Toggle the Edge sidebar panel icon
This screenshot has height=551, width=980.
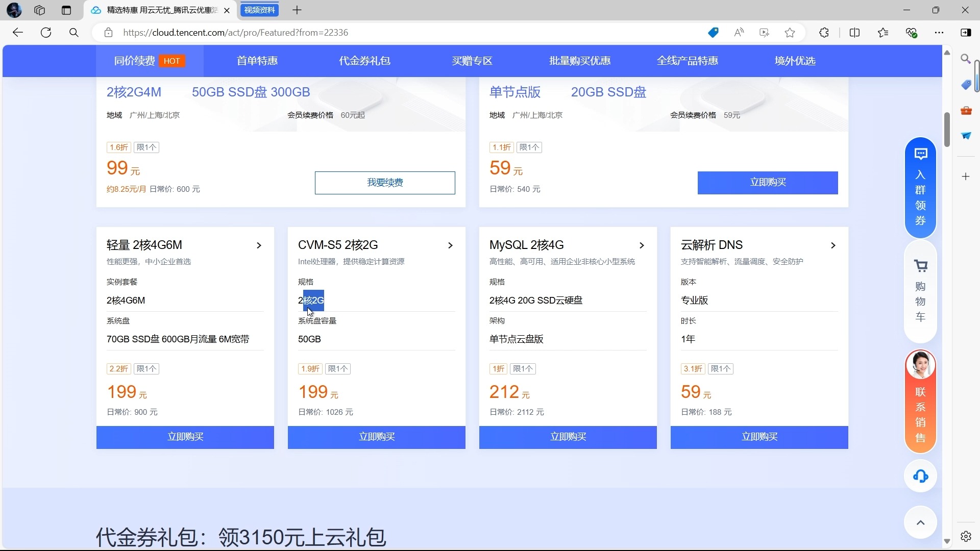point(966,33)
